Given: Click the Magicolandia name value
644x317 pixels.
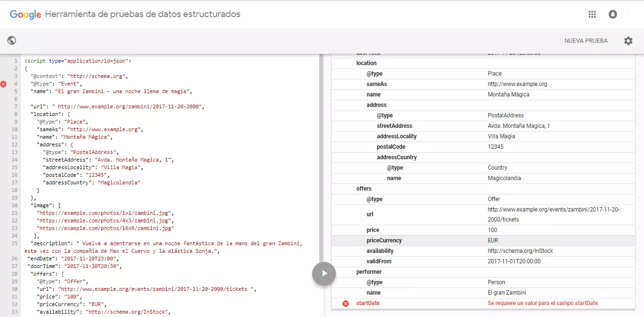Looking at the screenshot, I should pos(504,178).
